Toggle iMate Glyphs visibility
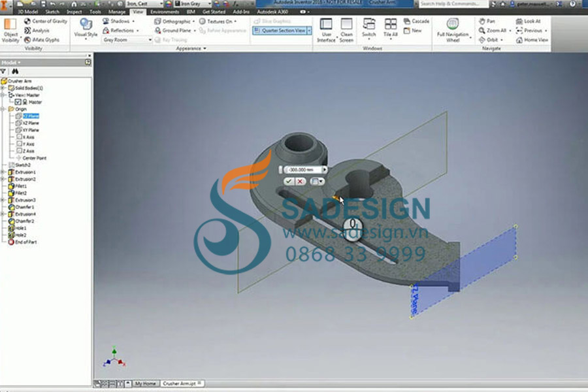This screenshot has height=392, width=588. [x=42, y=40]
